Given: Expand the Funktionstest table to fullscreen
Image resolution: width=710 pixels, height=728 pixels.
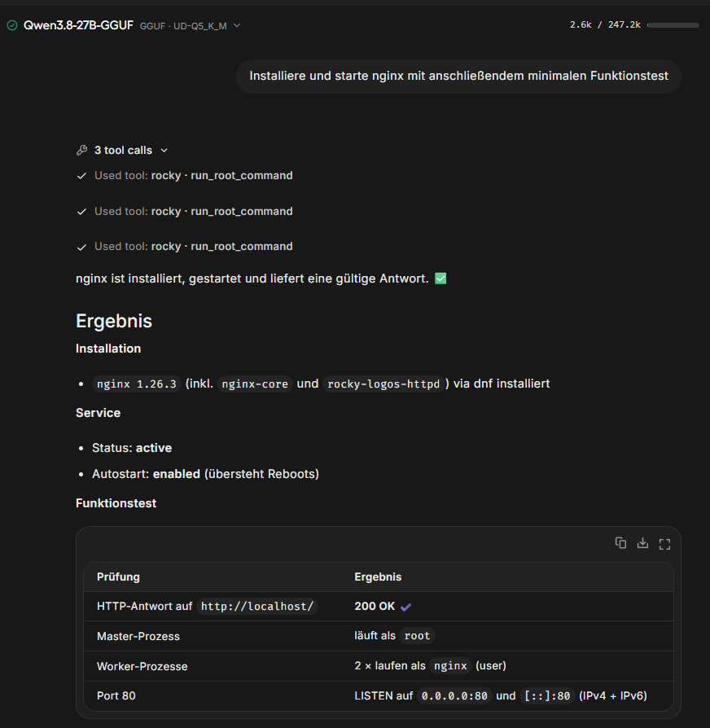Looking at the screenshot, I should tap(665, 544).
